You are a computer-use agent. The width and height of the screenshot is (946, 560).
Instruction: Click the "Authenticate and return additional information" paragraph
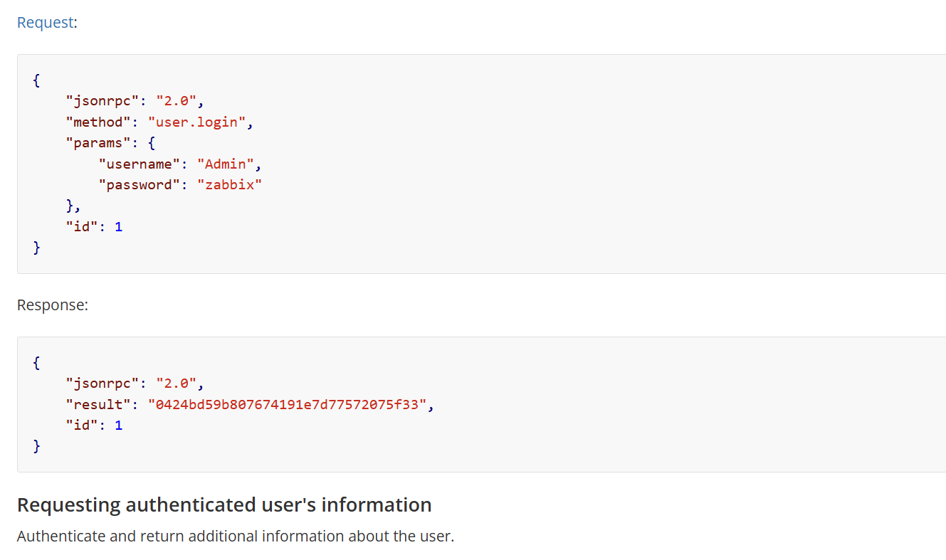click(236, 537)
